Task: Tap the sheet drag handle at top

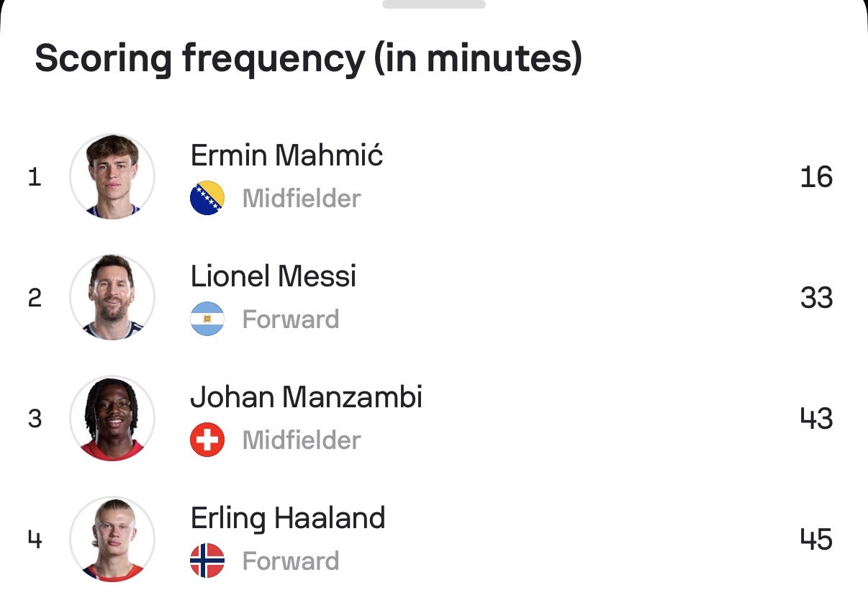Action: click(434, 4)
